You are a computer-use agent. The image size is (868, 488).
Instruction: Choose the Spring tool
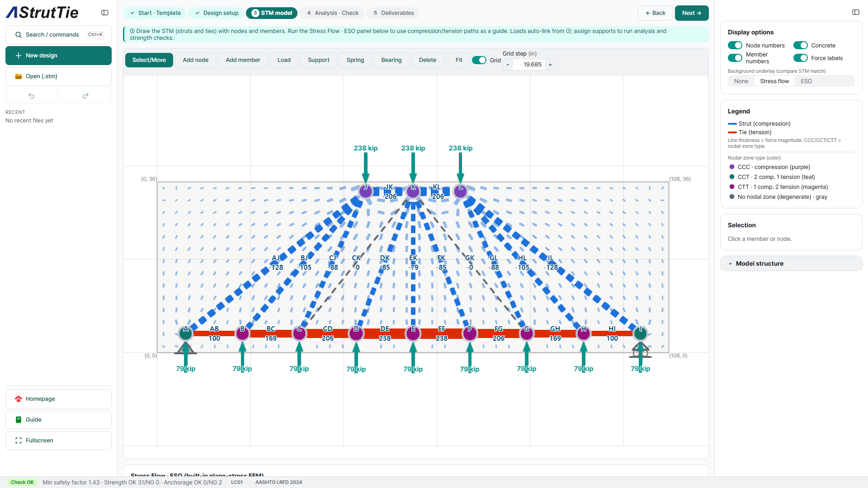[x=355, y=60]
